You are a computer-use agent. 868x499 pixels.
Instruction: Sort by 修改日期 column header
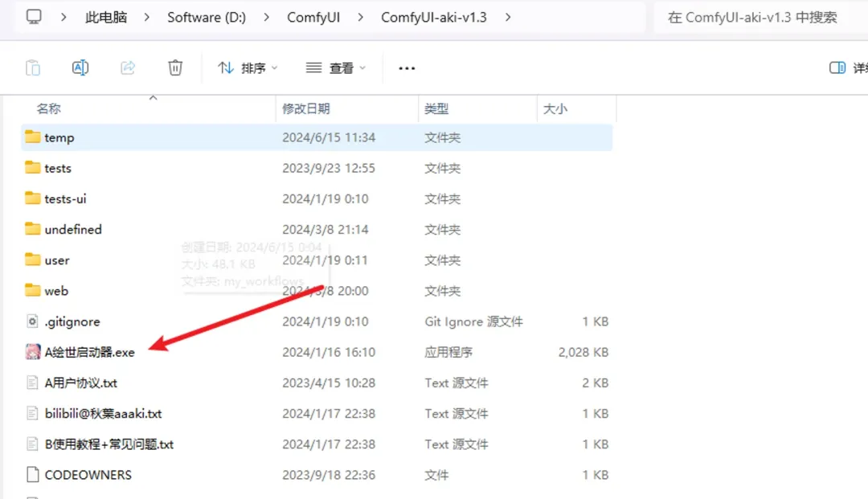[x=306, y=108]
